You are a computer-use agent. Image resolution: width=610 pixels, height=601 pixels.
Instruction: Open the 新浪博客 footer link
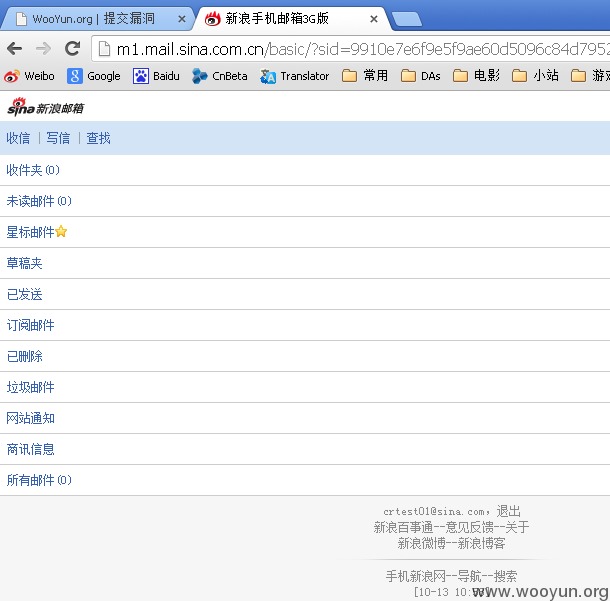[x=482, y=543]
